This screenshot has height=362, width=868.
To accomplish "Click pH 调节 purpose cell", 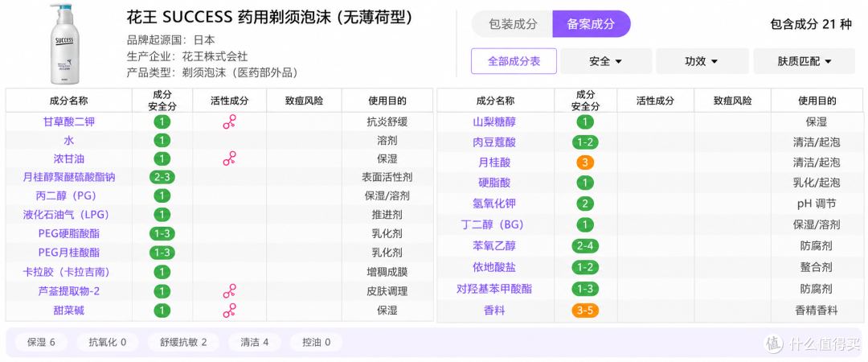I will 817,204.
